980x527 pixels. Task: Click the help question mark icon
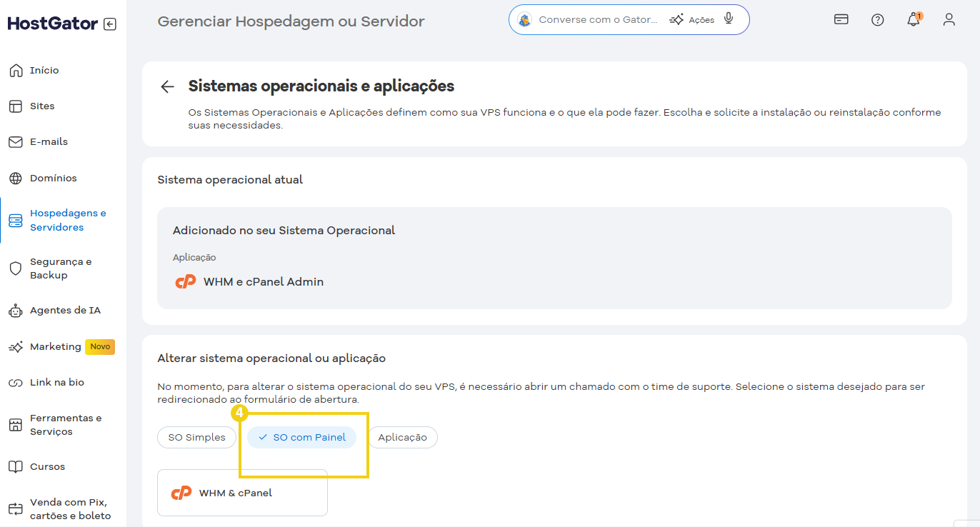tap(877, 19)
